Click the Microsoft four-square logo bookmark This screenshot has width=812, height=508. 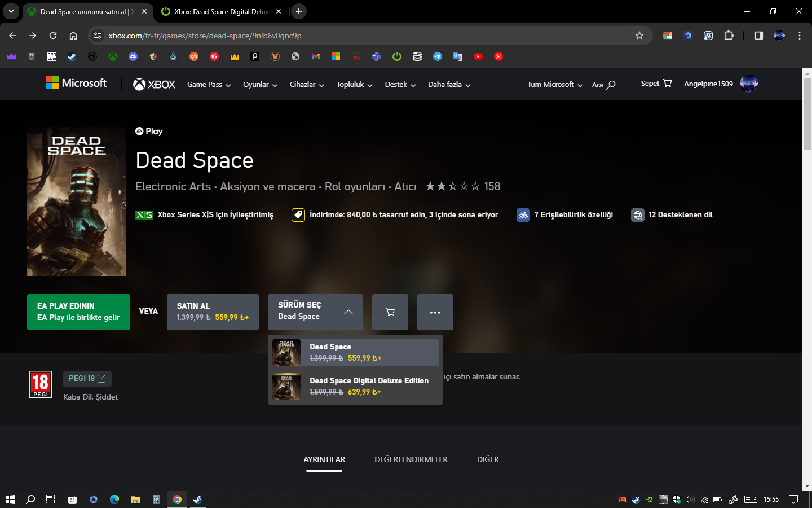[x=336, y=56]
